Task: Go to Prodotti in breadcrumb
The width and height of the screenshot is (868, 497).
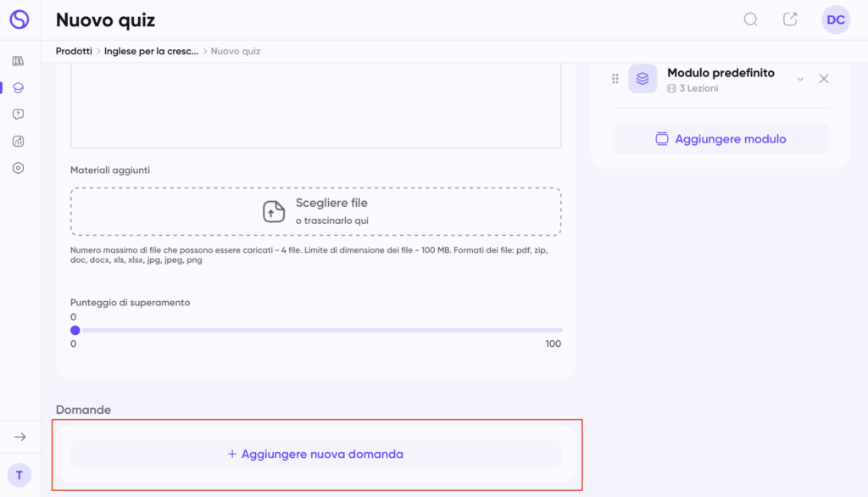Action: (x=74, y=51)
